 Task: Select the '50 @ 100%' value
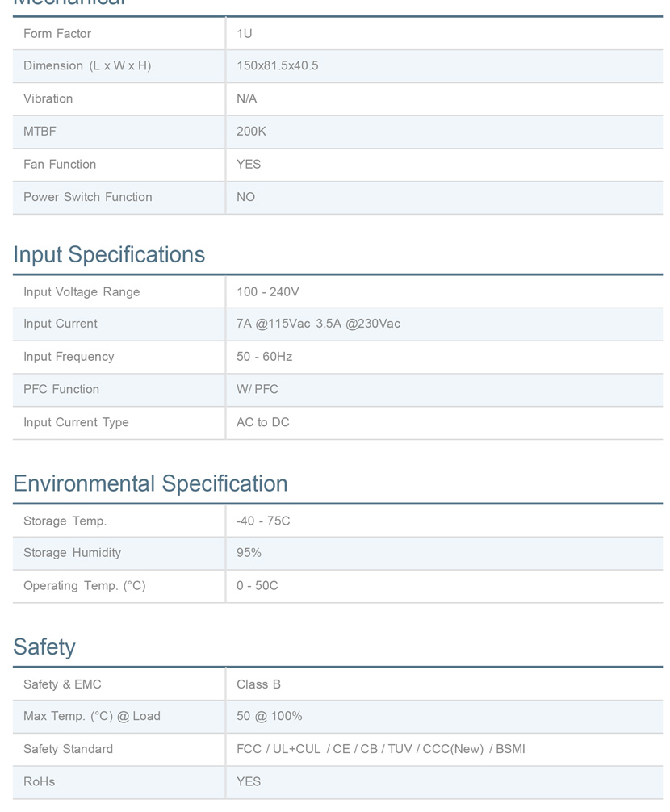tap(270, 716)
